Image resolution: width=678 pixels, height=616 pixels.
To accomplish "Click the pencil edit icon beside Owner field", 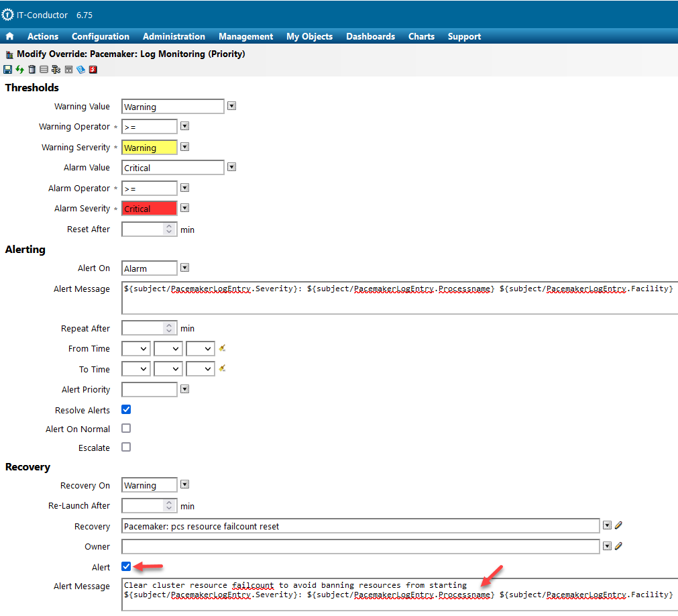I will click(x=618, y=546).
